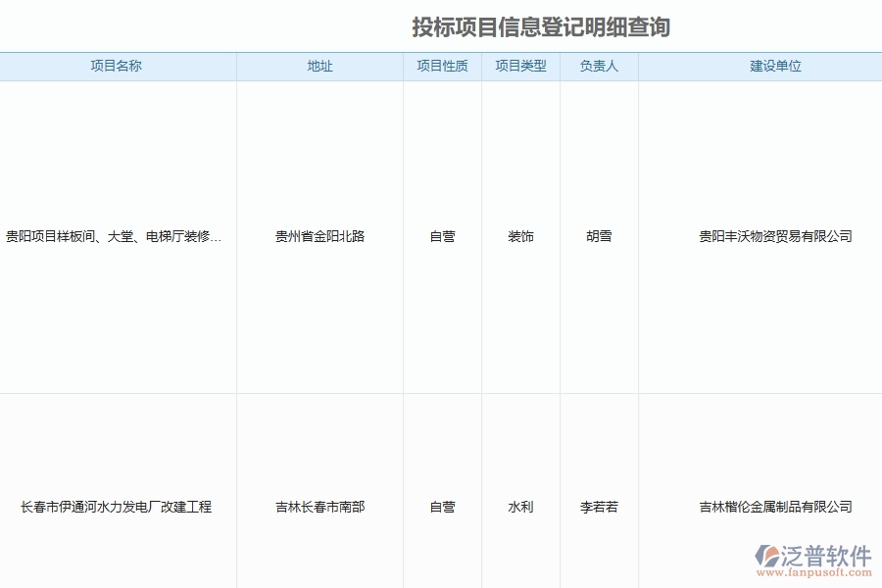Sort the table by 负责人 column header
Image resolution: width=882 pixels, height=588 pixels.
[599, 66]
